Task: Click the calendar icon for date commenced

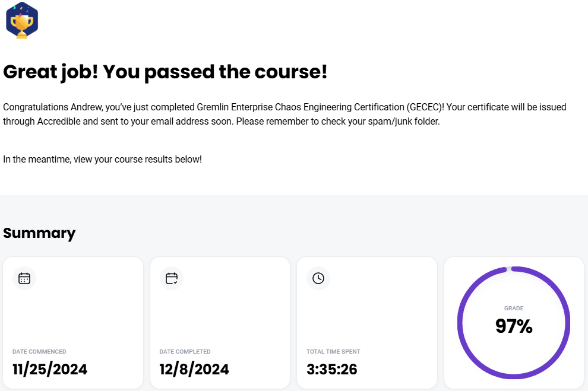Action: coord(24,278)
